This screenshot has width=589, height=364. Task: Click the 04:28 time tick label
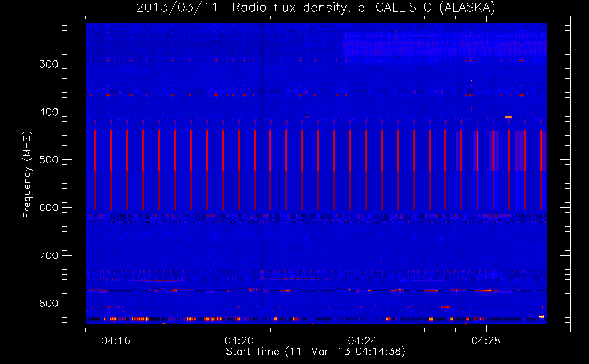(486, 341)
